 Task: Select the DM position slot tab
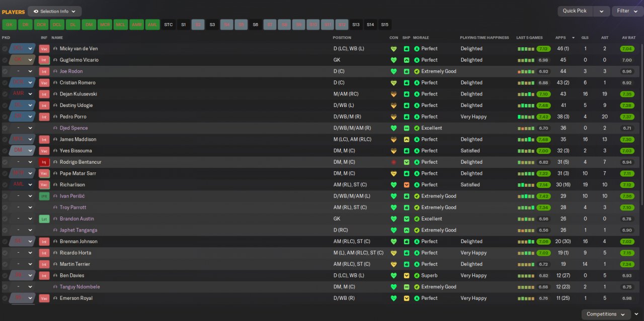click(89, 25)
